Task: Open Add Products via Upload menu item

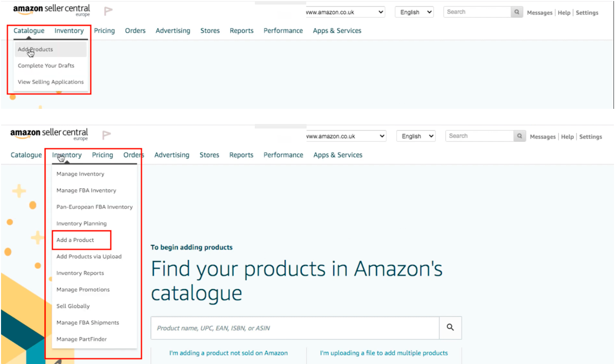Action: click(x=89, y=256)
